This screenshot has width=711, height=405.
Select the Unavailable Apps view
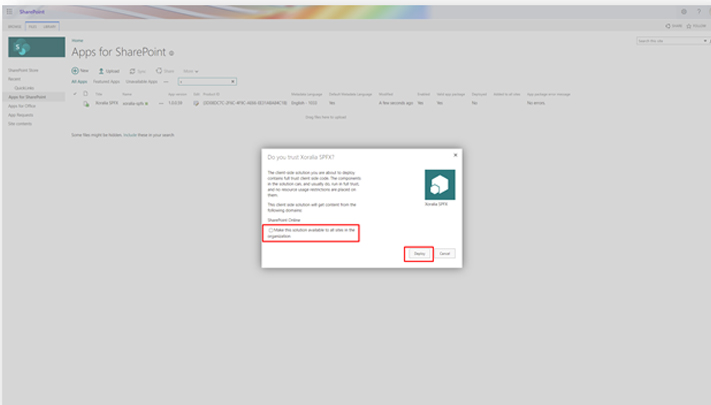pyautogui.click(x=141, y=82)
